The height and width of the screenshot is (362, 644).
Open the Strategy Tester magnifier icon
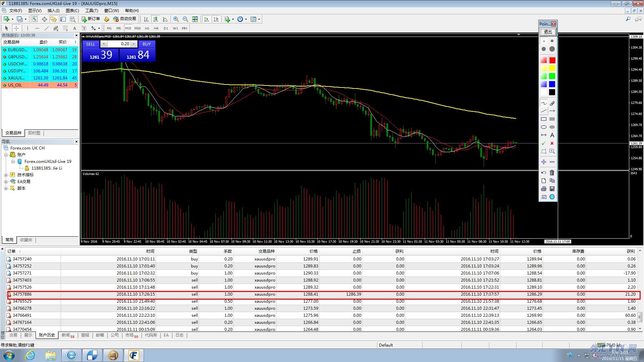click(x=72, y=19)
